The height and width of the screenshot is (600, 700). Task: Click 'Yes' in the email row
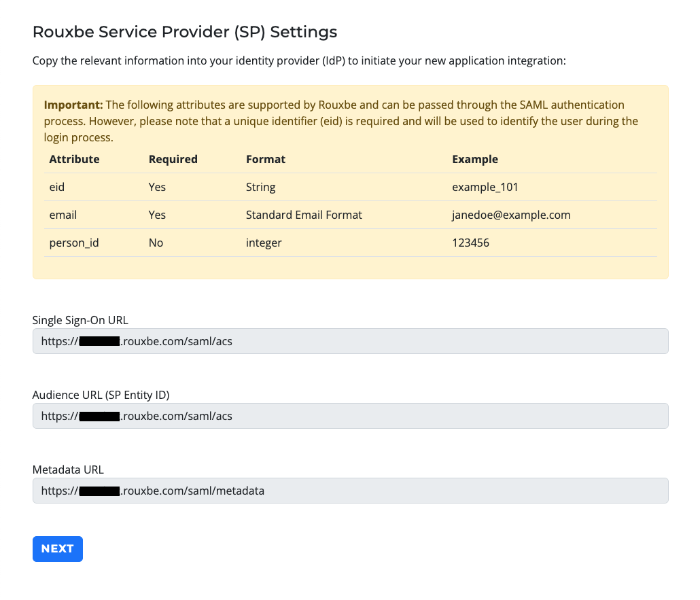(x=157, y=215)
